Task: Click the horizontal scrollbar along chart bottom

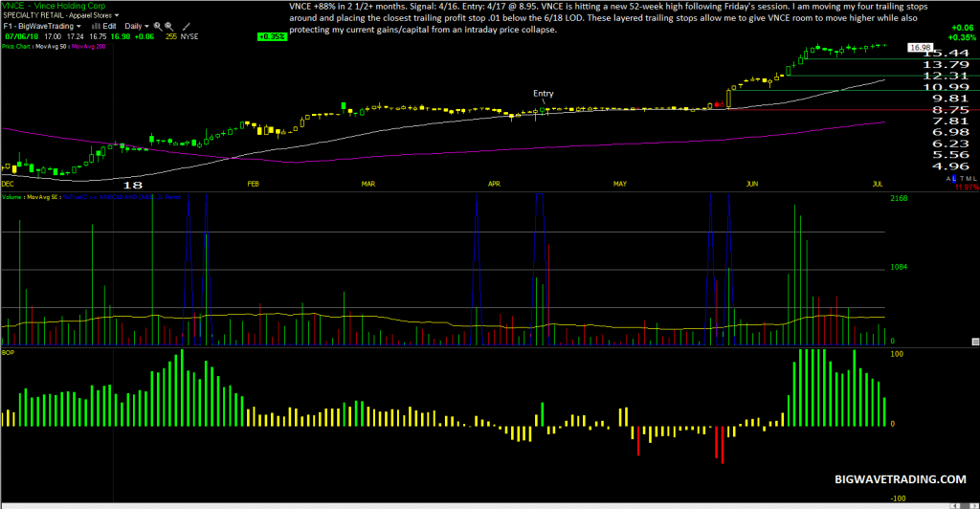Action: tap(475, 505)
